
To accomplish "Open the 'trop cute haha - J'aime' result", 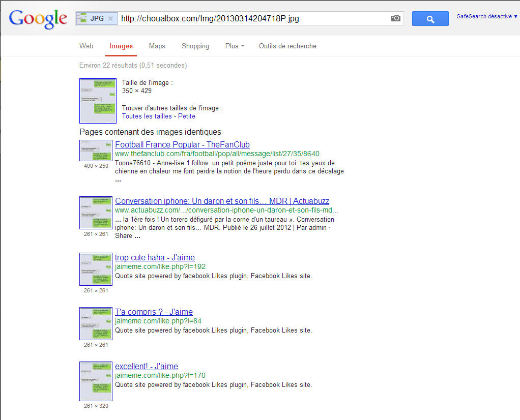I will [x=155, y=257].
